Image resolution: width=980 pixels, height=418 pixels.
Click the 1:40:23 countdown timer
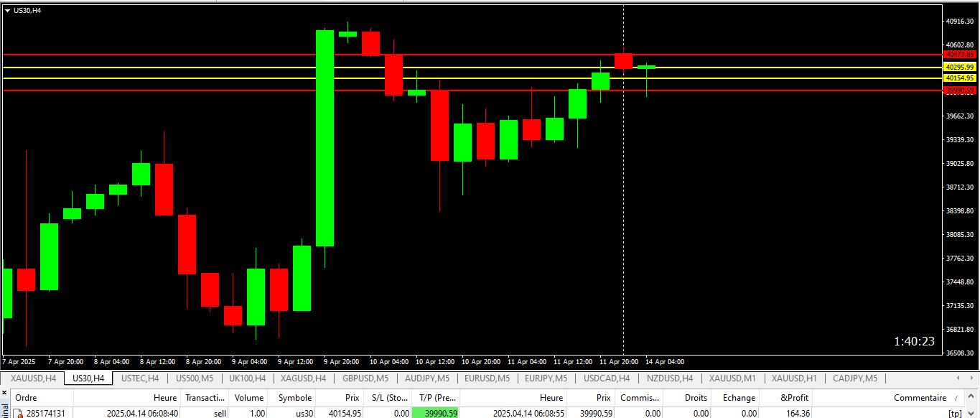(x=914, y=341)
